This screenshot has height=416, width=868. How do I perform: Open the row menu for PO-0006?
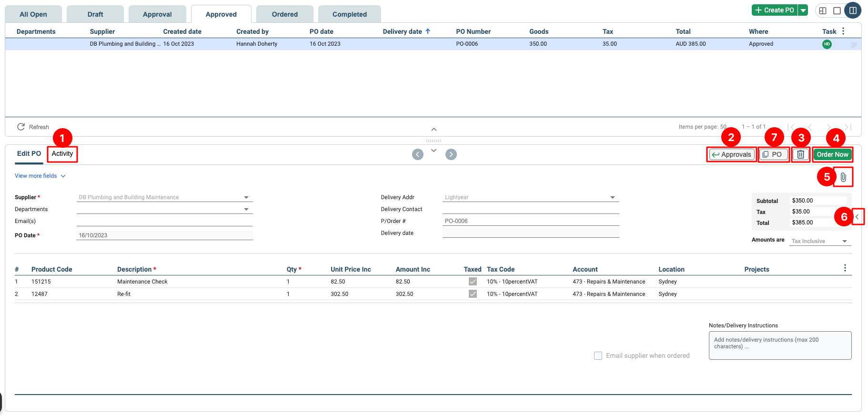[x=854, y=45]
